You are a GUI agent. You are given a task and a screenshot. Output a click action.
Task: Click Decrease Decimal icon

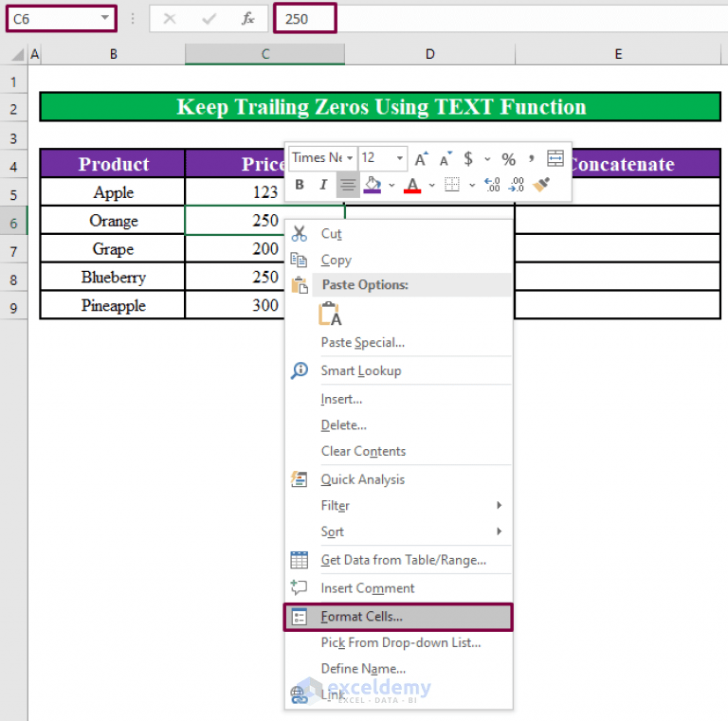[x=517, y=185]
